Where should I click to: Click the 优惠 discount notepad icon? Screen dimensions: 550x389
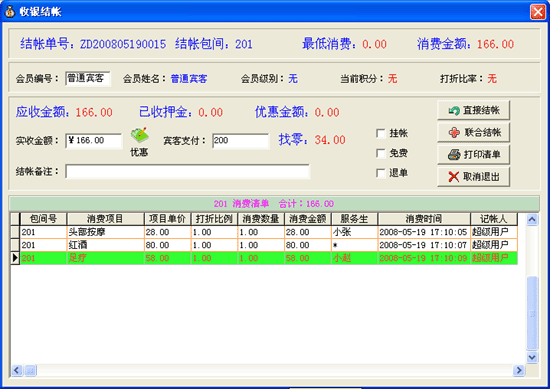pyautogui.click(x=140, y=135)
